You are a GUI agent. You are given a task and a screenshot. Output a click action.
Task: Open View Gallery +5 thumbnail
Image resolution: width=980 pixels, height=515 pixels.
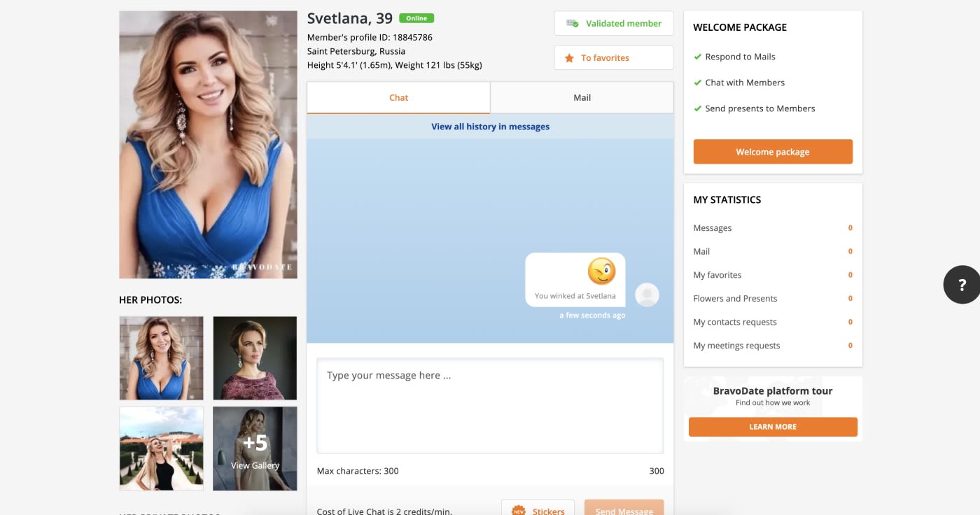click(255, 449)
